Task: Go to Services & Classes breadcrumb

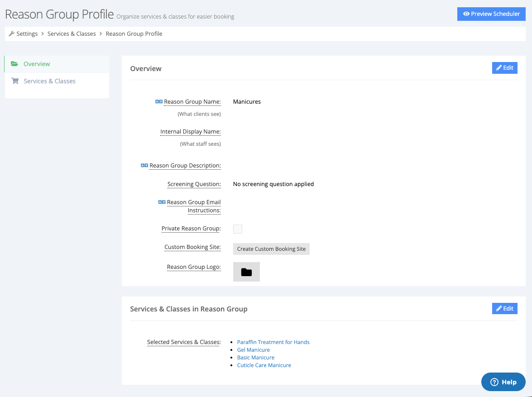Action: [x=72, y=33]
